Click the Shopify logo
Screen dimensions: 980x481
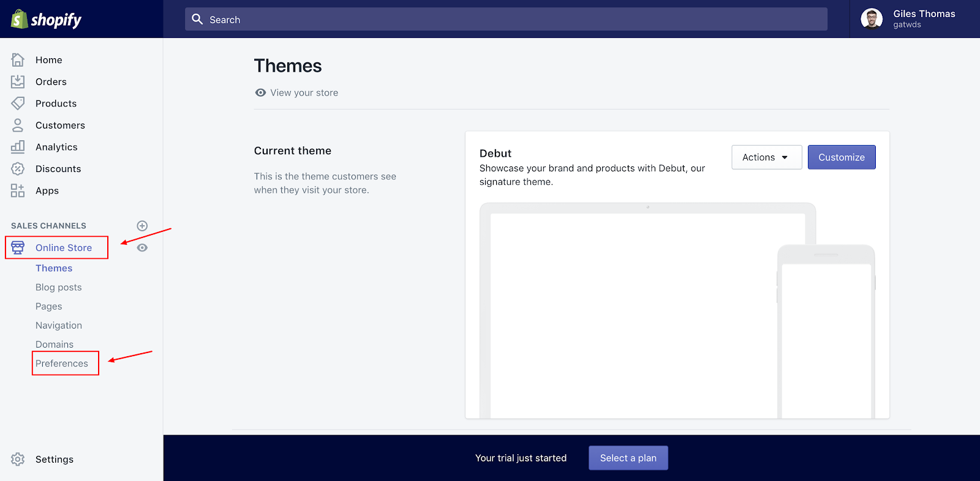pos(46,20)
